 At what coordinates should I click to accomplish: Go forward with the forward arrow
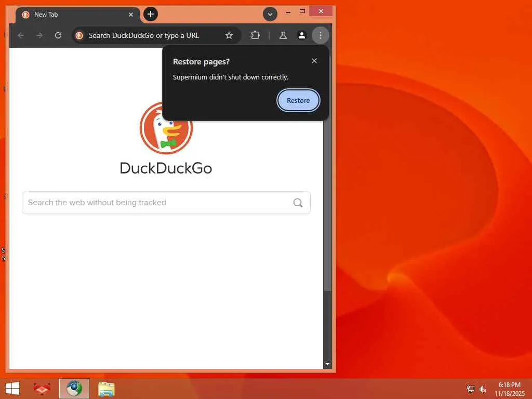pos(39,35)
